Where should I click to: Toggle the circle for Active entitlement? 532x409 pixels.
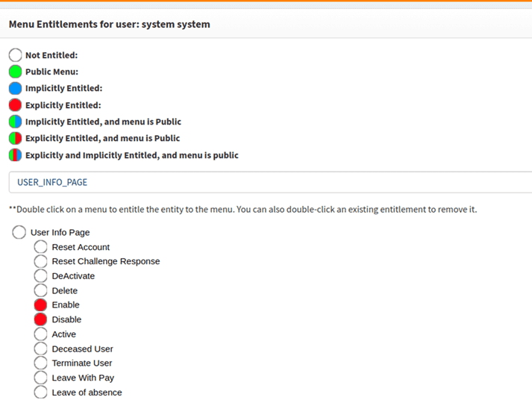pyautogui.click(x=41, y=334)
